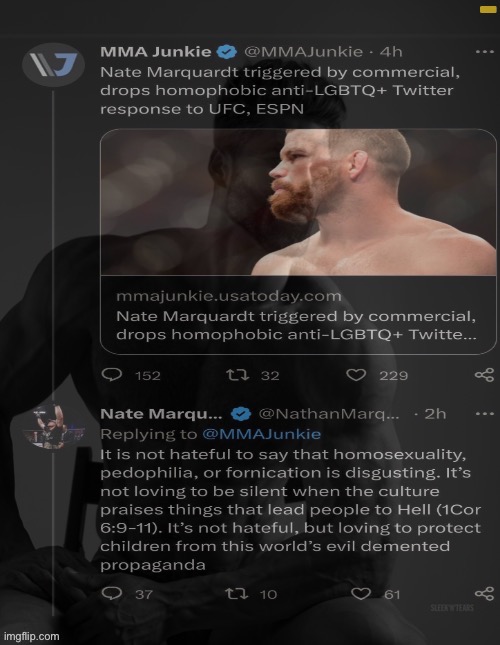
Task: Open more options on Nate Marquardt's reply
Action: click(484, 413)
